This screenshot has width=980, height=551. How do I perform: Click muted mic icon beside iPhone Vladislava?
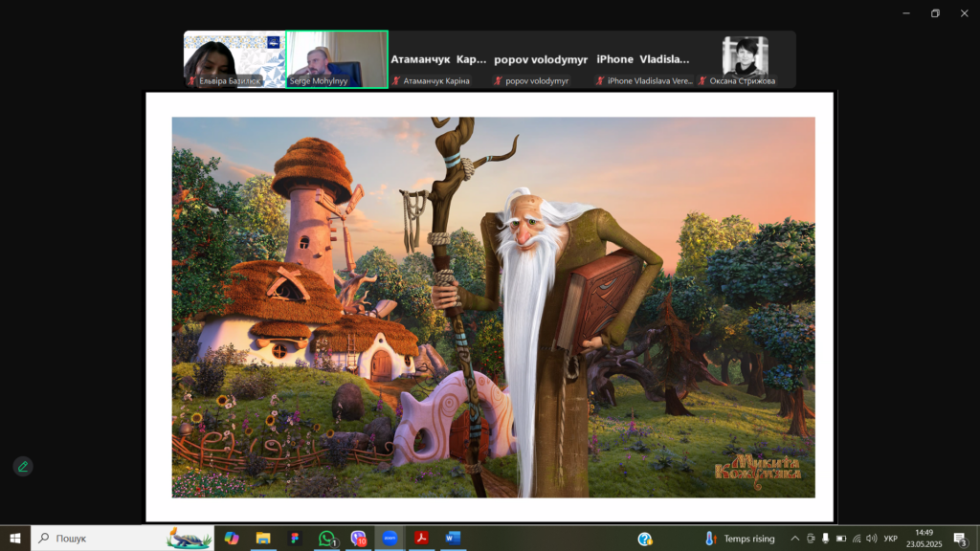tap(601, 80)
